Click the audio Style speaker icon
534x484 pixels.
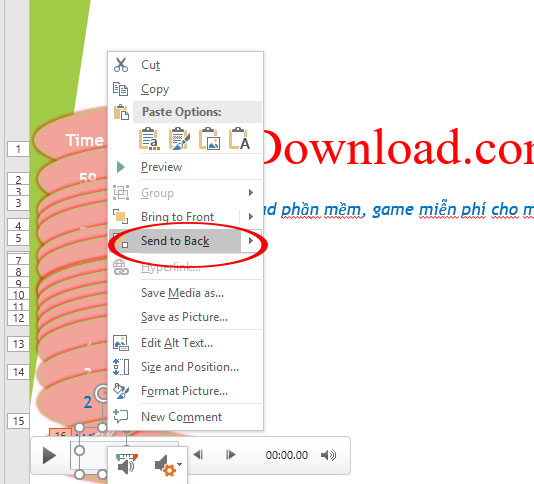pyautogui.click(x=126, y=464)
